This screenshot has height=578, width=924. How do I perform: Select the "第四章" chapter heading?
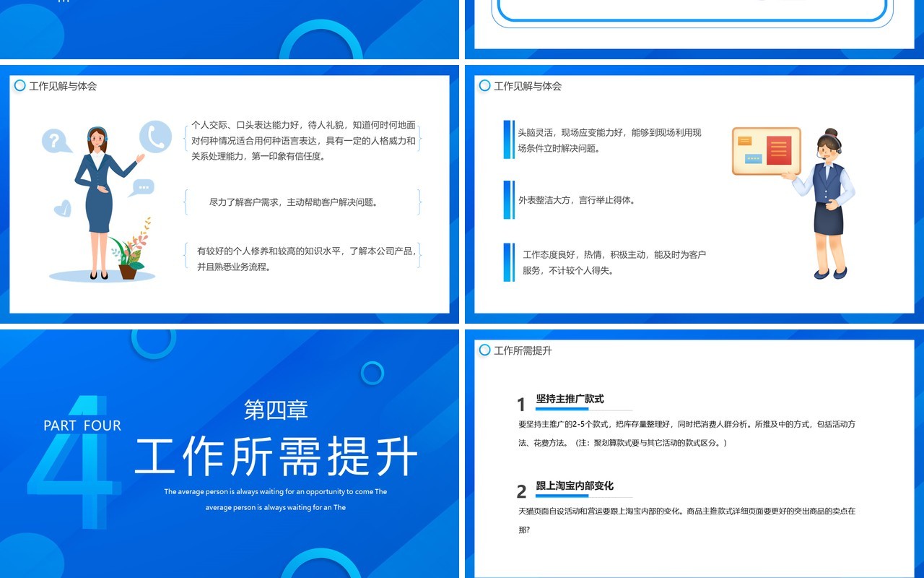click(276, 410)
